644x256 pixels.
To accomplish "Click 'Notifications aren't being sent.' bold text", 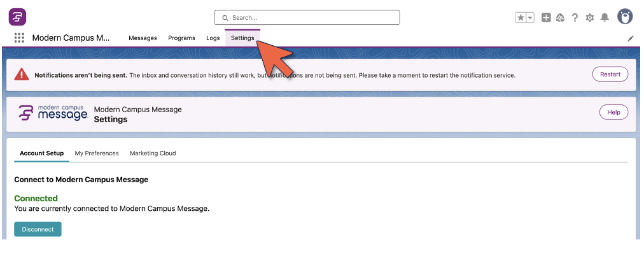I will tap(81, 75).
